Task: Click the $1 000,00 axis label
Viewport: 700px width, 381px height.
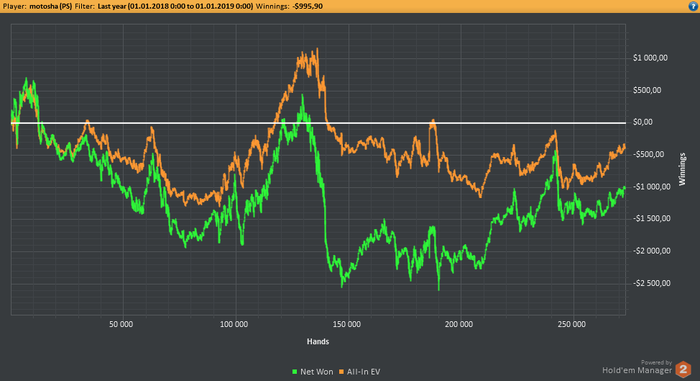Action: point(650,58)
